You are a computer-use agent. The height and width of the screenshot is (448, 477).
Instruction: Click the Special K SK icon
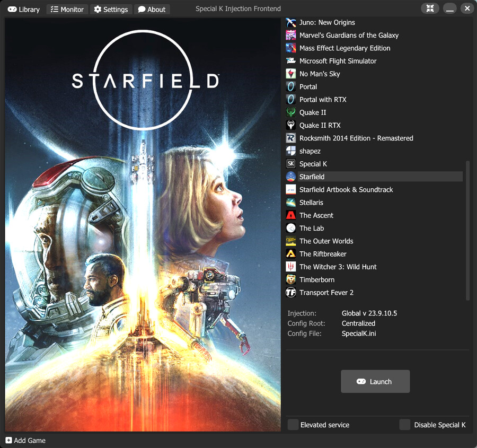click(x=291, y=164)
